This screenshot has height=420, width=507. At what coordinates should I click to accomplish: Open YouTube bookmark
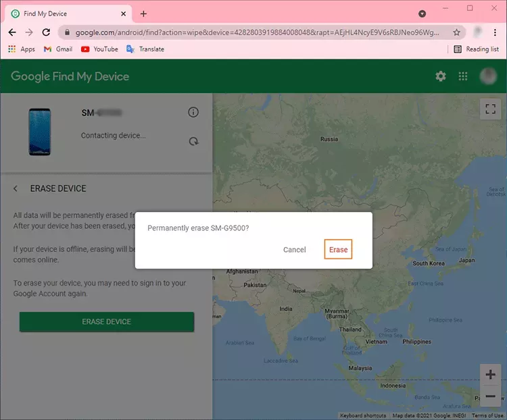coord(99,49)
